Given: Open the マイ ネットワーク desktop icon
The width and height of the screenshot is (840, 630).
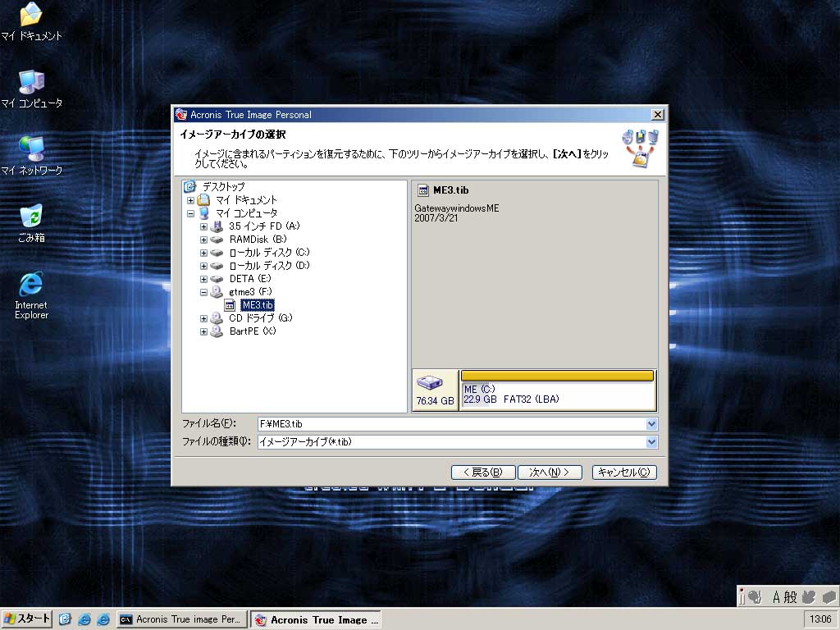Looking at the screenshot, I should pos(31,156).
